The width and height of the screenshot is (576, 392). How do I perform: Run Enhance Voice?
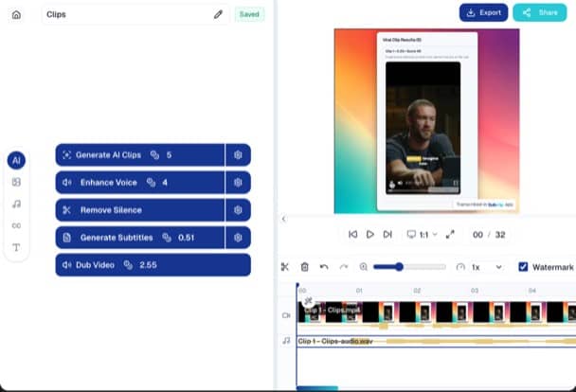pos(140,183)
